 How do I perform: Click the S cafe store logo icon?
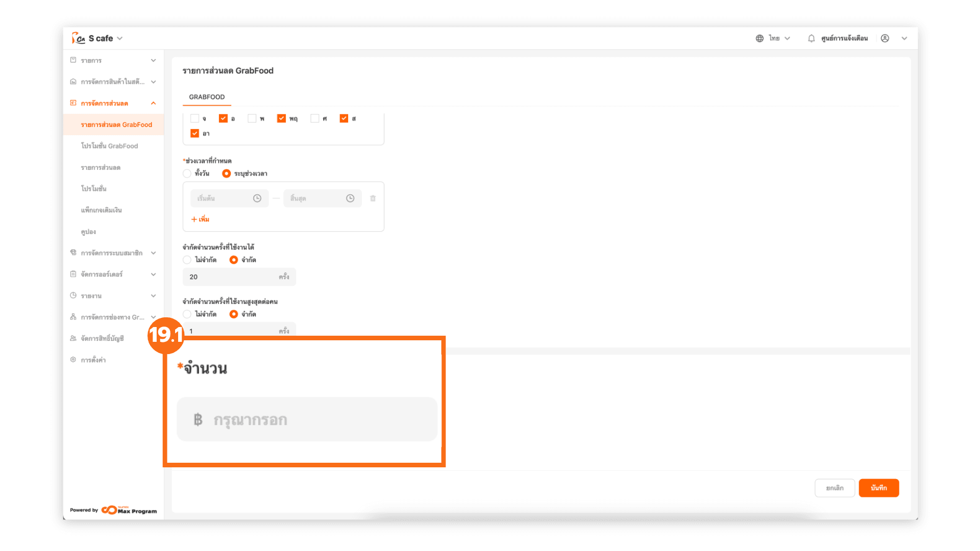tap(78, 38)
